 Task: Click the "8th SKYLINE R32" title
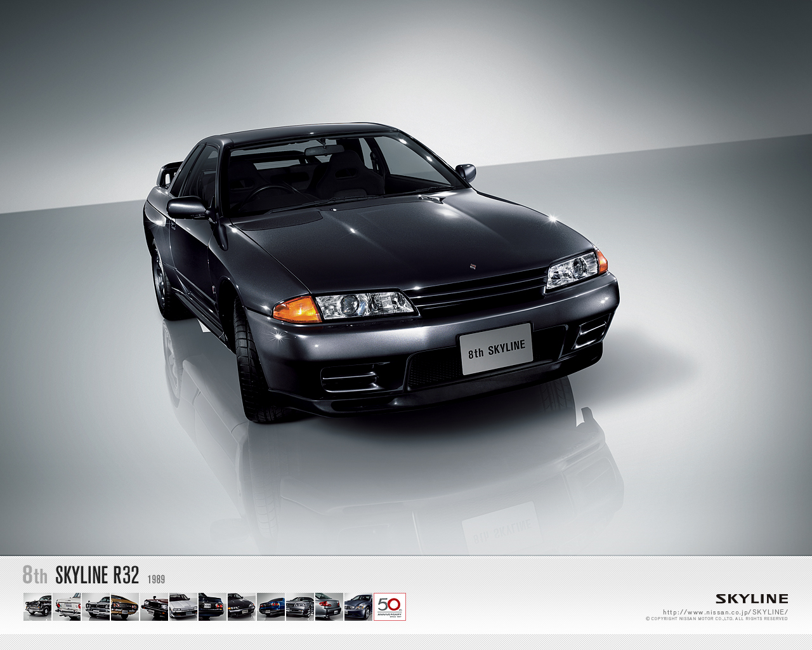(81, 575)
